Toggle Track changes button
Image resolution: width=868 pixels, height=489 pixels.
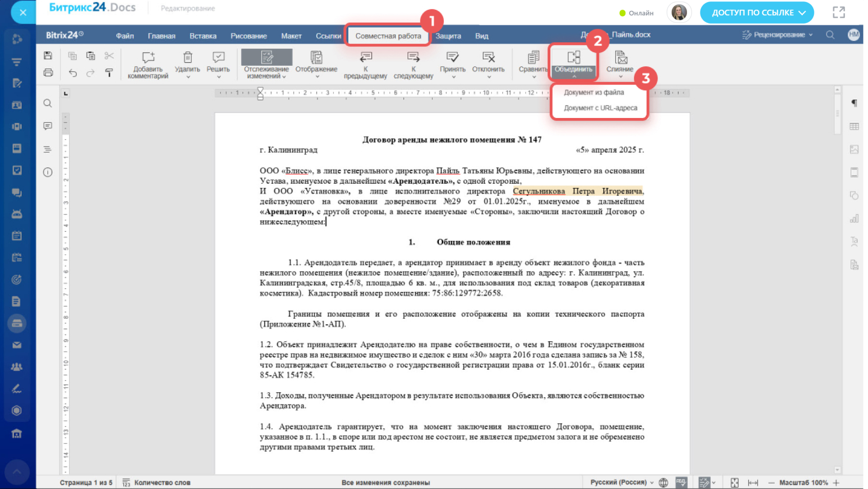pyautogui.click(x=266, y=58)
